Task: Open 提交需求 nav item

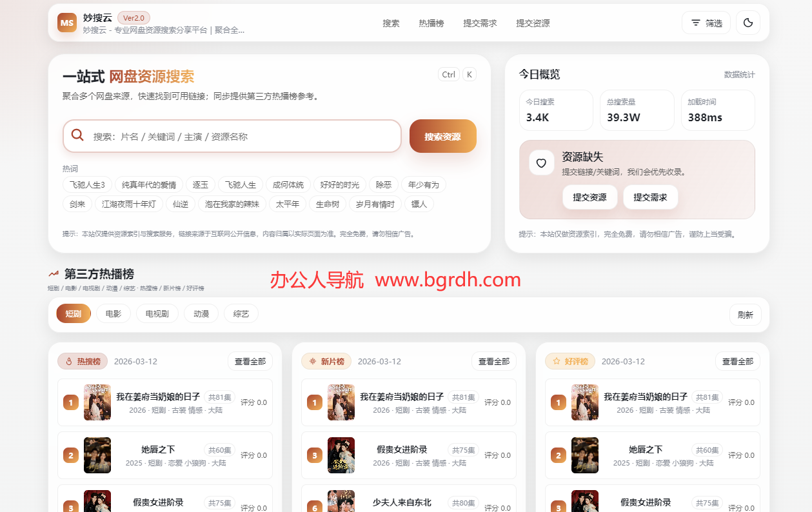Action: (480, 23)
